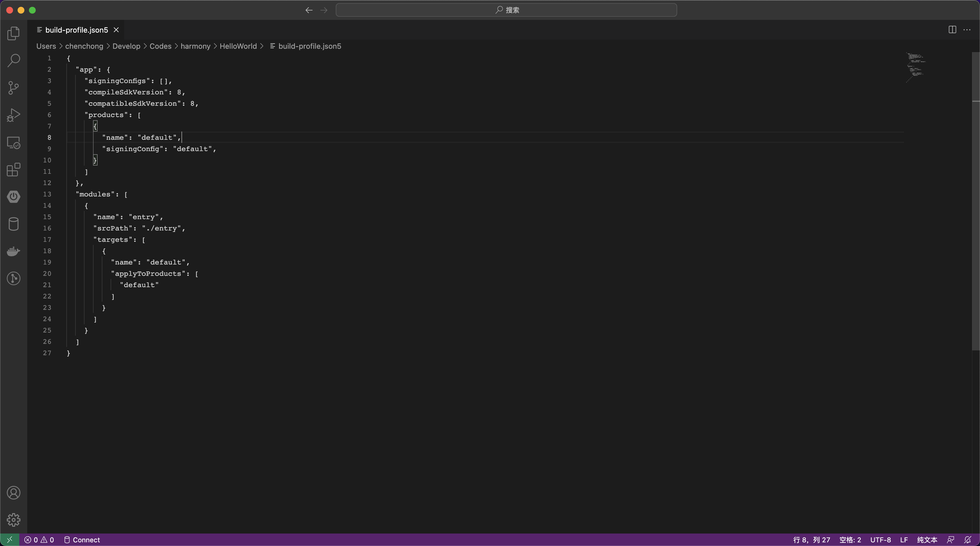Image resolution: width=980 pixels, height=546 pixels.
Task: Click the search command center field
Action: (x=506, y=10)
